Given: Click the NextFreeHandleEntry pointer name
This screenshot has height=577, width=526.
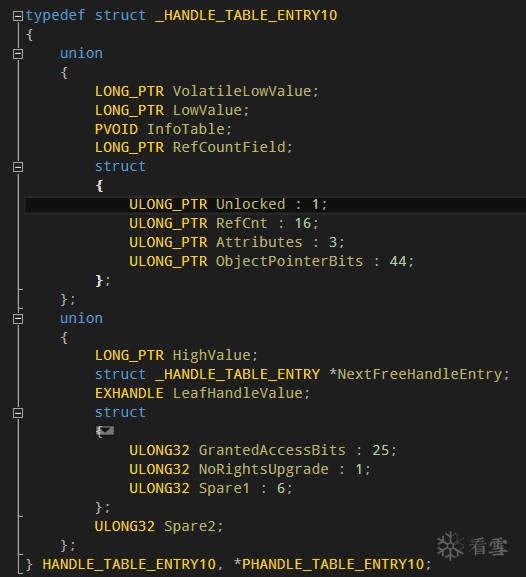Looking at the screenshot, I should (x=420, y=374).
